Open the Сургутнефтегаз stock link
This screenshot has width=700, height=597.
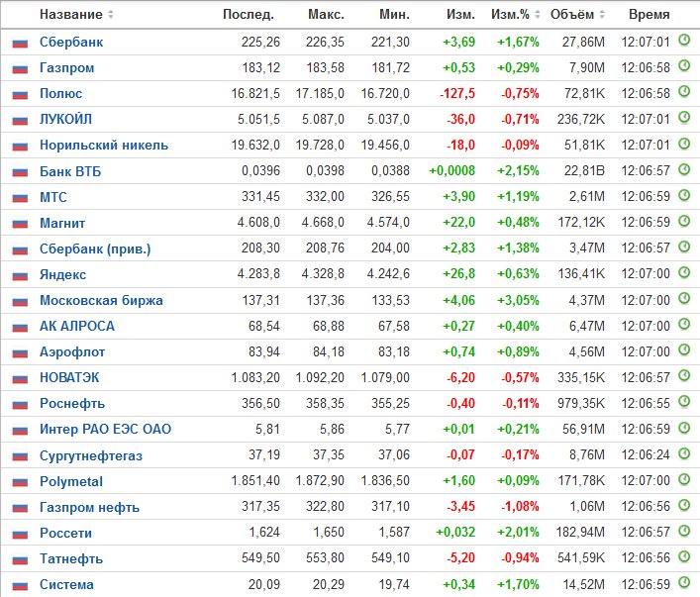[91, 455]
